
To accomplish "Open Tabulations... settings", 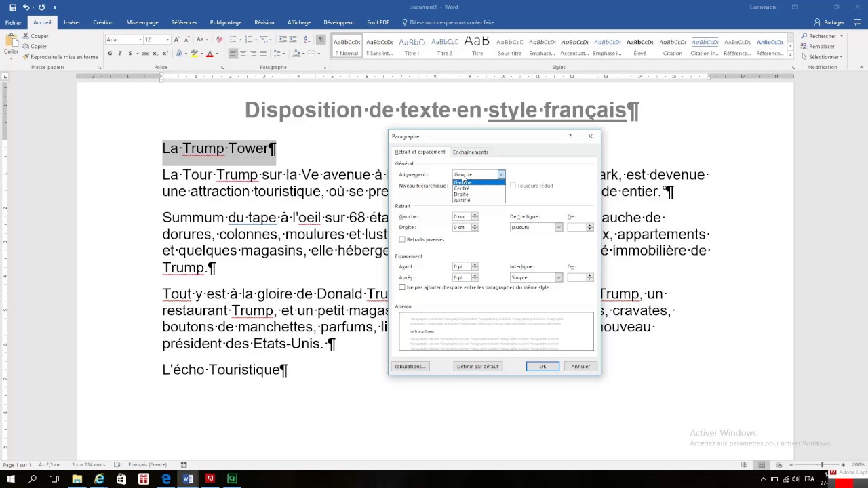I will [x=410, y=367].
